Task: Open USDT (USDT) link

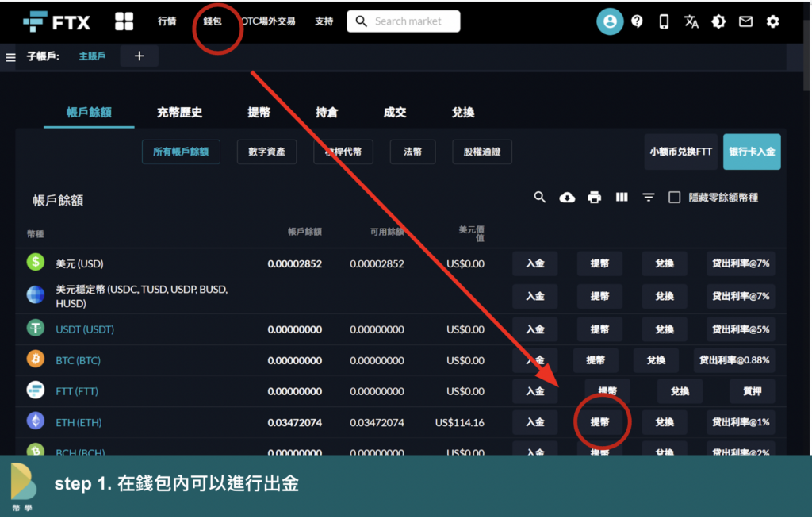Action: click(85, 329)
